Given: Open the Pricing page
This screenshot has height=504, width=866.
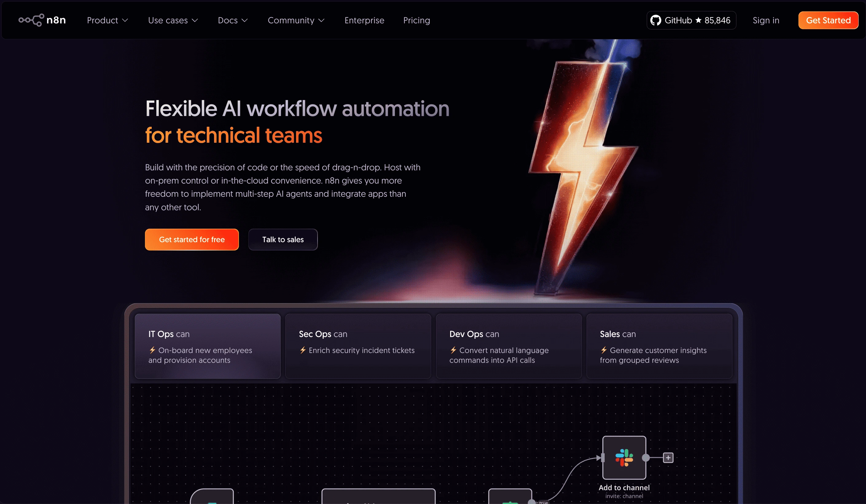Looking at the screenshot, I should [x=416, y=20].
